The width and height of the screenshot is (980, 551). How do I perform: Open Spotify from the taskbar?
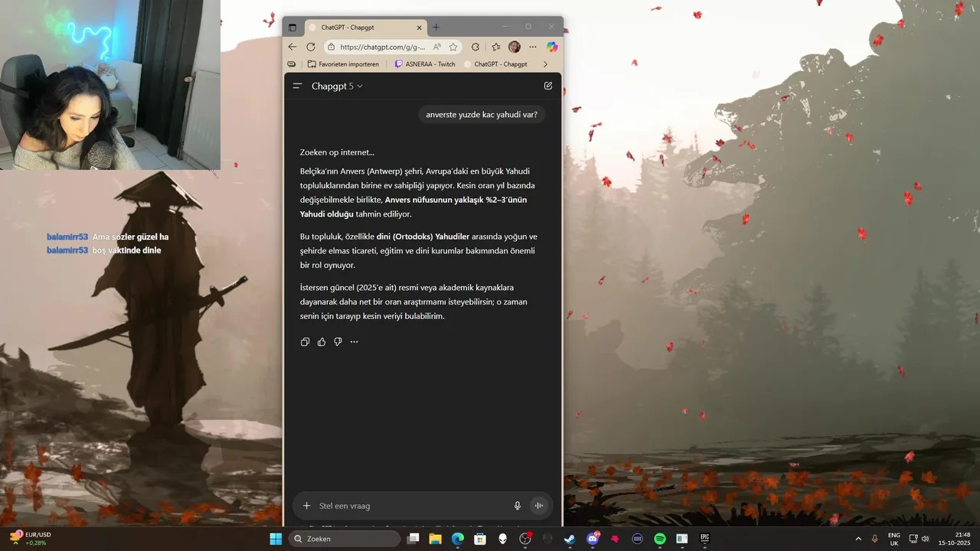660,539
